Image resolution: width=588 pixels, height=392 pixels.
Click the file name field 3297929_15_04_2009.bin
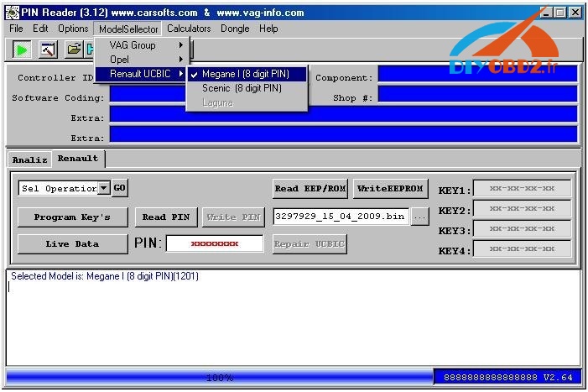341,217
